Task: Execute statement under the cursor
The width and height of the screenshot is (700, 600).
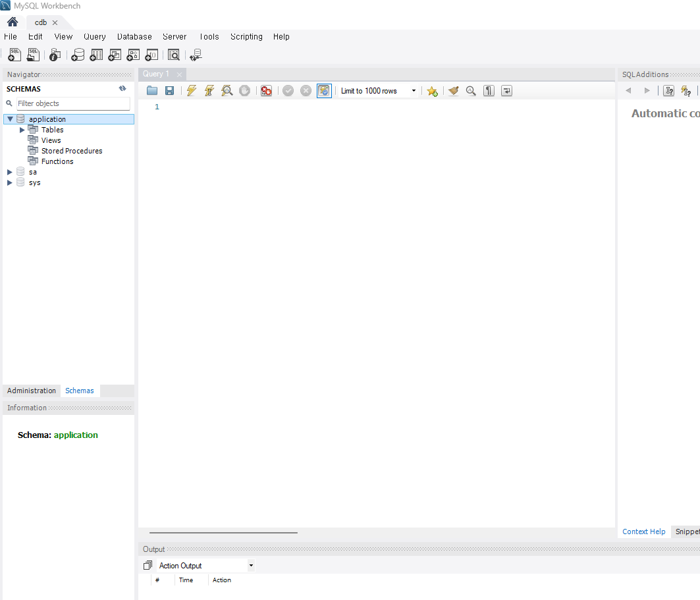Action: [x=209, y=91]
